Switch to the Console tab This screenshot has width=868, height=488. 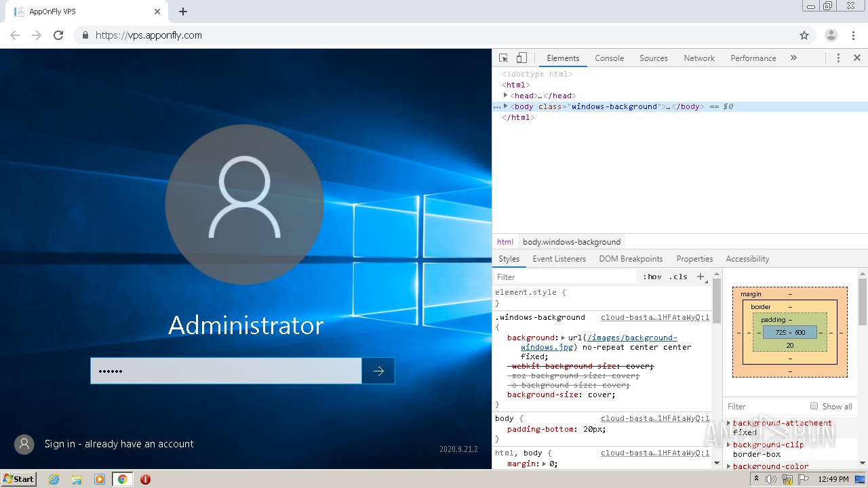(x=609, y=58)
